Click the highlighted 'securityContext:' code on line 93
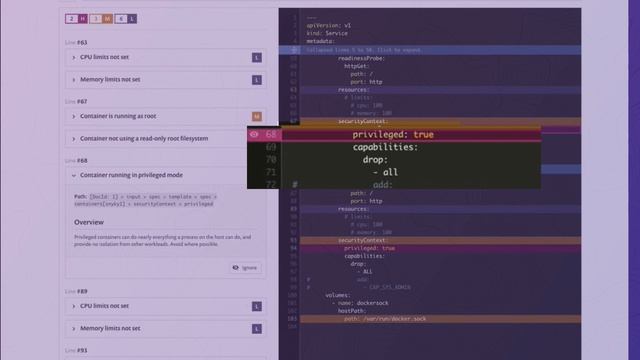The width and height of the screenshot is (640, 360). point(363,240)
